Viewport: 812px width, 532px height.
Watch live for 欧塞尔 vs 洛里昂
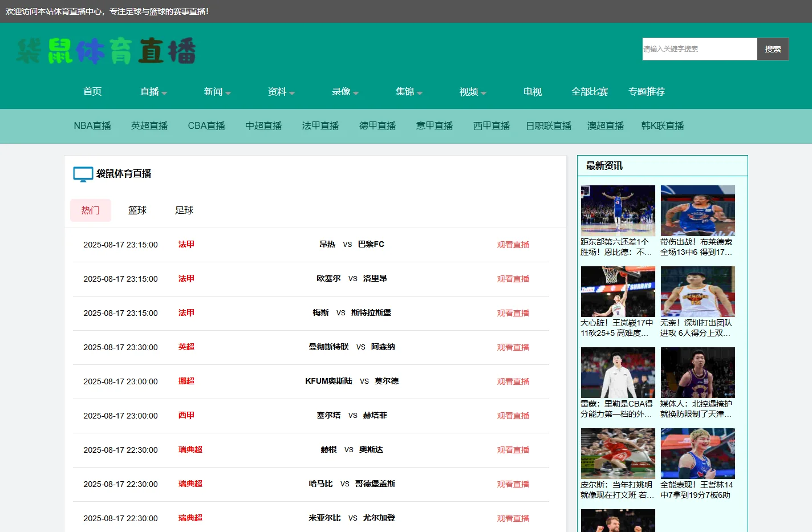click(x=513, y=279)
